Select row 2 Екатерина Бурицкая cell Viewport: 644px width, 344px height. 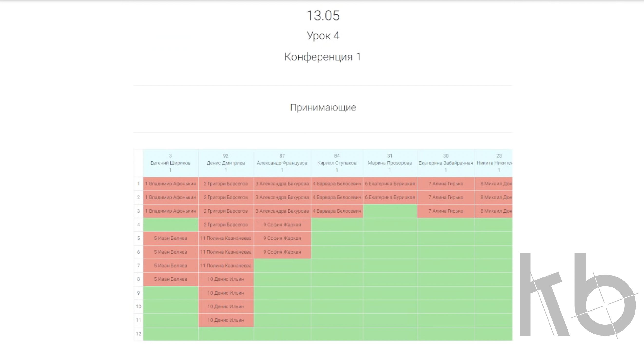(x=390, y=198)
